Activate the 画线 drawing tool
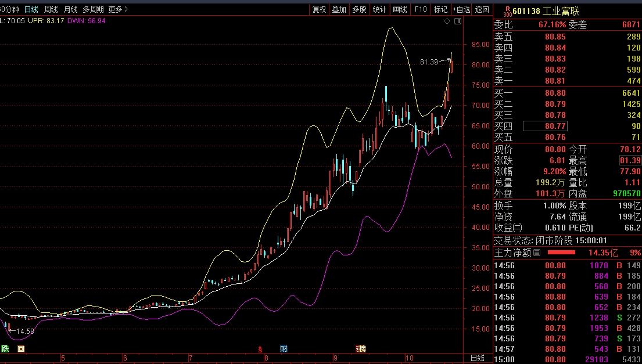642x364 pixels. [400, 9]
